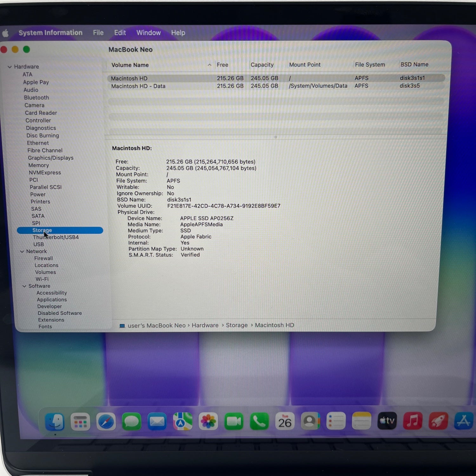Launch Maps from the Dock
This screenshot has width=476, height=476.
[183, 422]
